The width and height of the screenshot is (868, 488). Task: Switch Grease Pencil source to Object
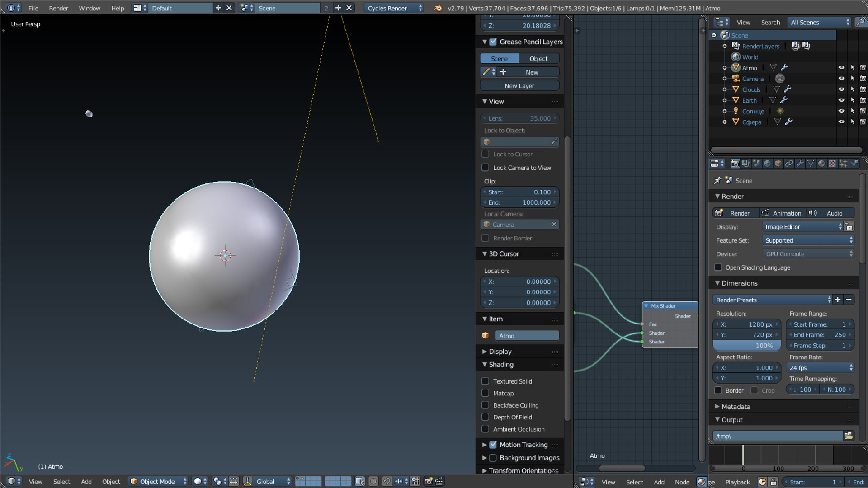(538, 59)
